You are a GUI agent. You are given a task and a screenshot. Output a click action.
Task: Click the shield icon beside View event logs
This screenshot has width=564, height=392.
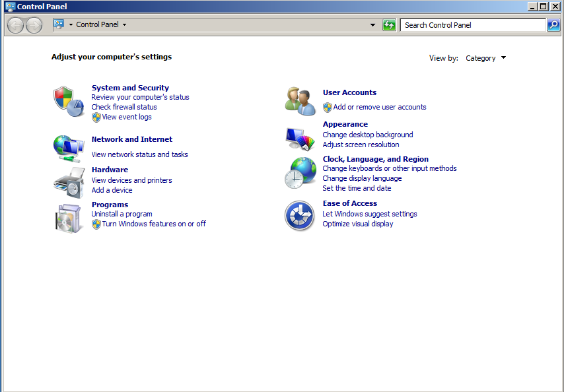(x=96, y=117)
